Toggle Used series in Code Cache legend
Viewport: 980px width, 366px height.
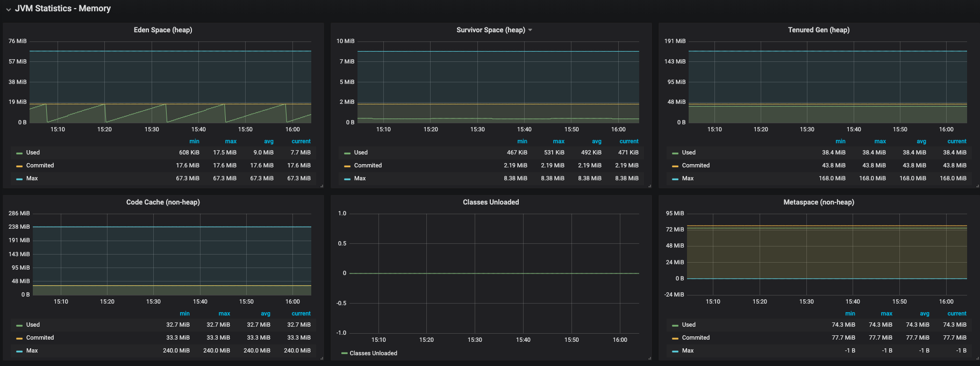[33, 325]
